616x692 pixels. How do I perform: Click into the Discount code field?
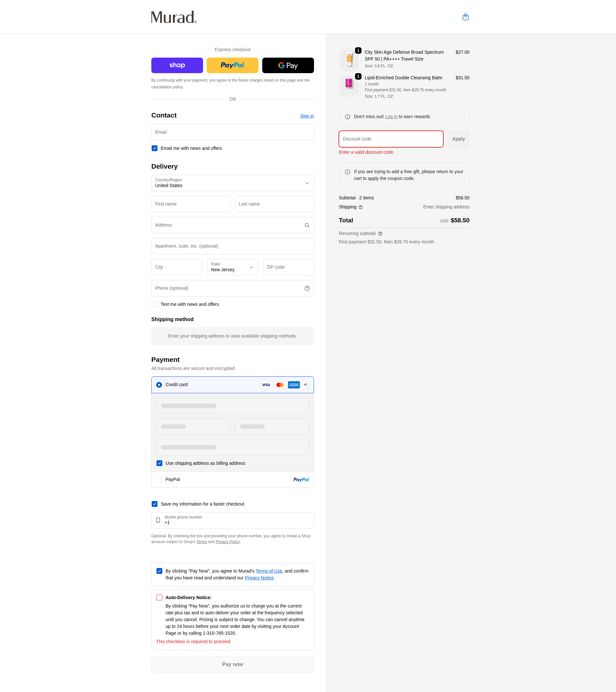[x=391, y=139]
